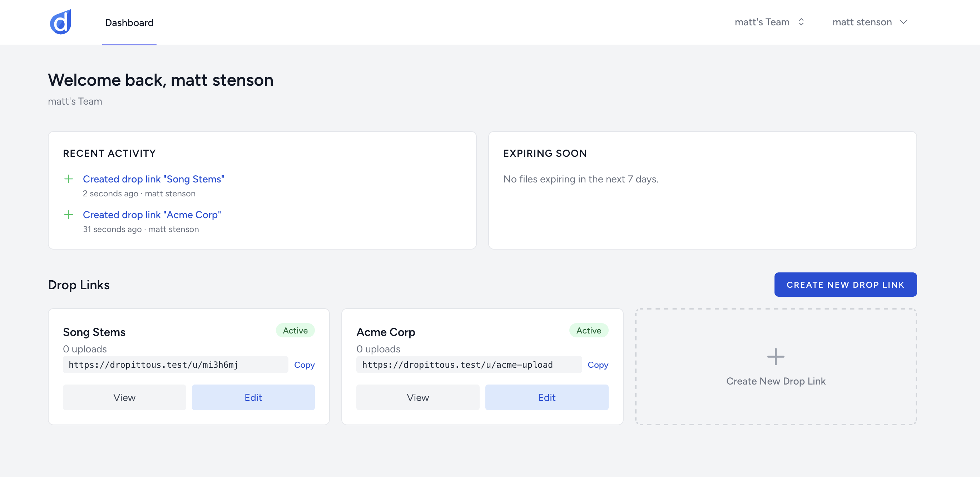The width and height of the screenshot is (980, 477).
Task: Click the Active badge on Acme Corp
Action: coord(588,330)
